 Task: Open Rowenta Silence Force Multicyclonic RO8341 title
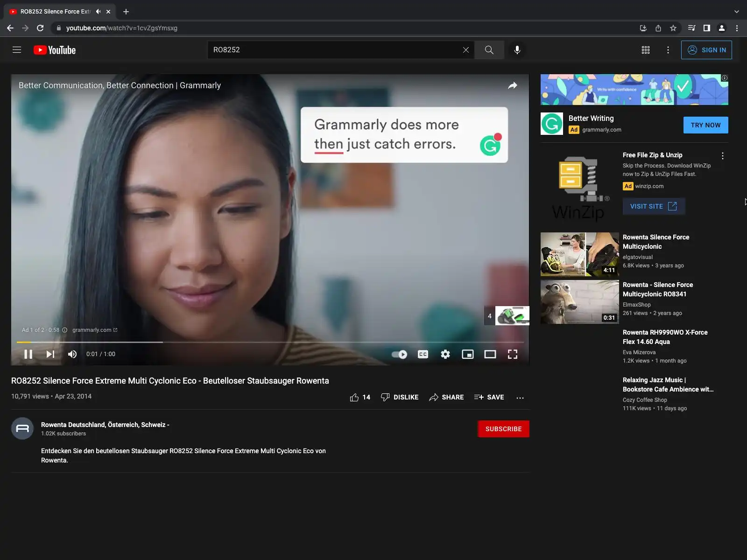pos(658,289)
